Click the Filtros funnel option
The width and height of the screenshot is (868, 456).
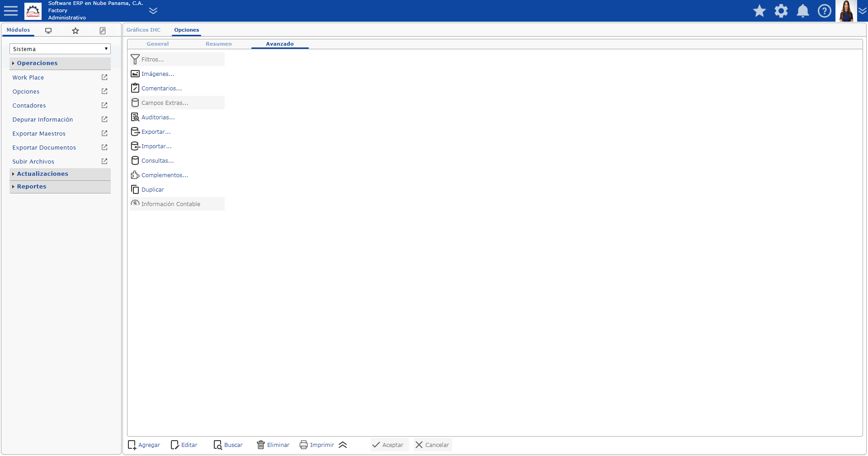click(177, 60)
